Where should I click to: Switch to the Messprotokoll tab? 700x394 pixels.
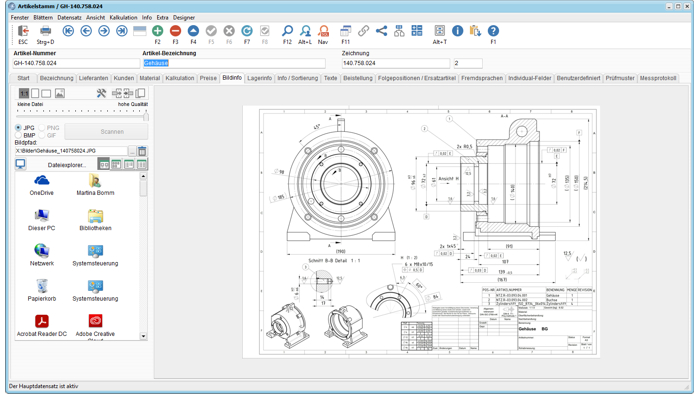click(658, 78)
